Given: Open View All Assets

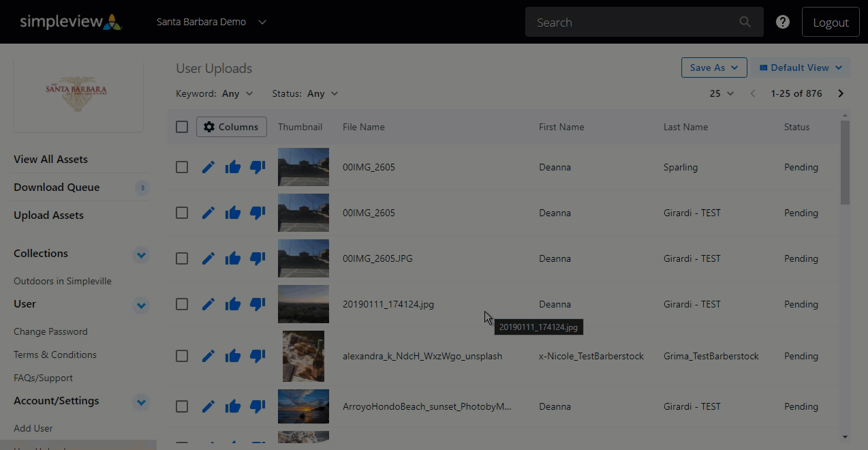Looking at the screenshot, I should tap(50, 159).
